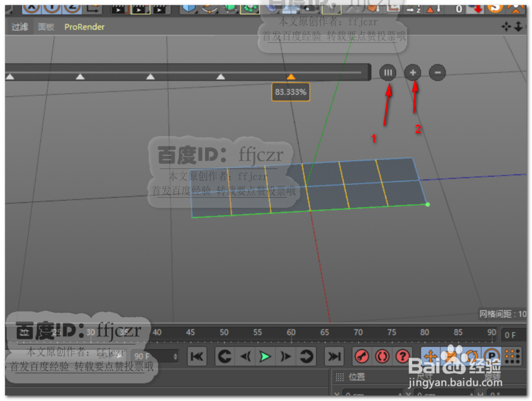Click the spline pen tool icon
This screenshot has width=532, height=401.
(209, 9)
